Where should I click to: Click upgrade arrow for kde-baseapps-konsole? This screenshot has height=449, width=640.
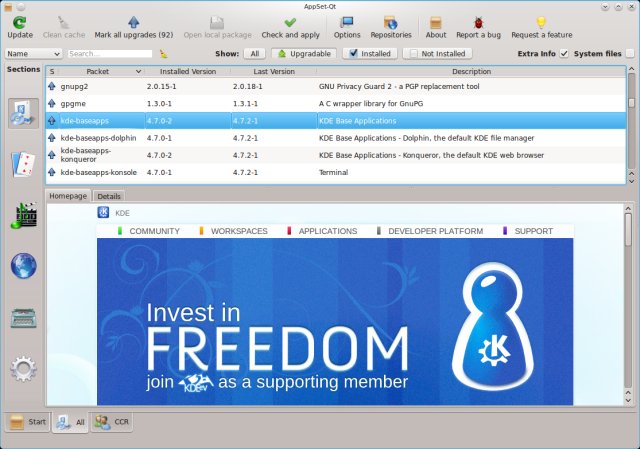51,172
